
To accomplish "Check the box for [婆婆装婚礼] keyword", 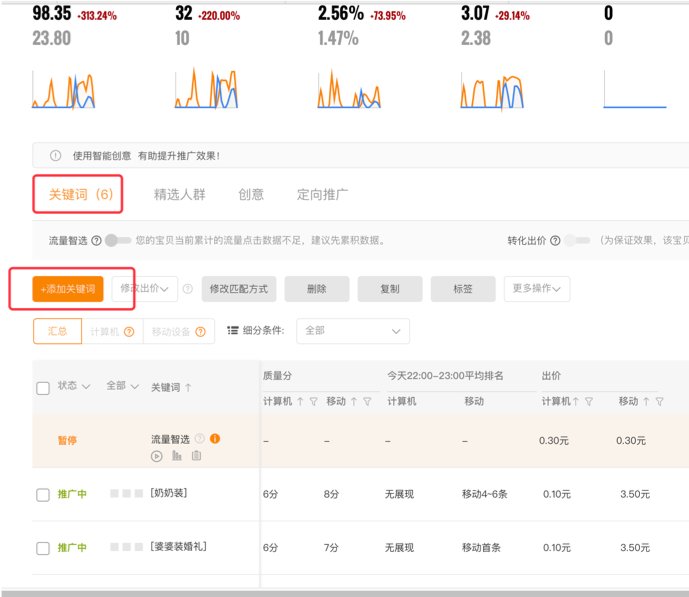I will [43, 548].
